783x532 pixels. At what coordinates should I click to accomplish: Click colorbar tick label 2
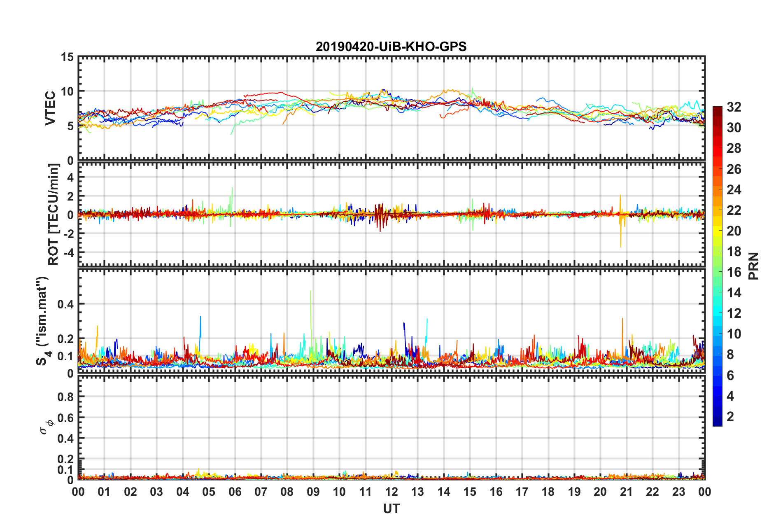[x=730, y=417]
